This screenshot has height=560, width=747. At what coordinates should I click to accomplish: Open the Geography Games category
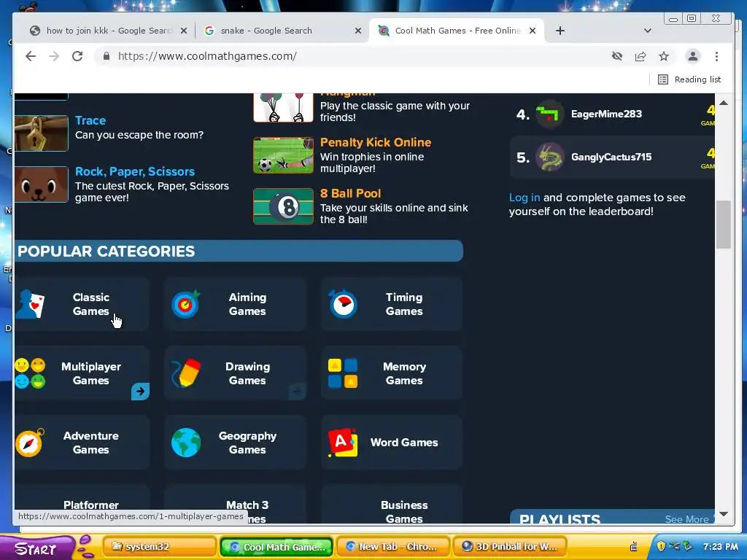[x=235, y=443]
